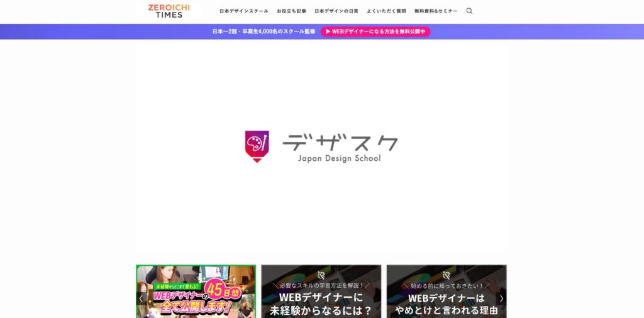This screenshot has width=644, height=318.
Task: Open WEBデザイナーに未経験からなるには article card
Action: [x=321, y=292]
